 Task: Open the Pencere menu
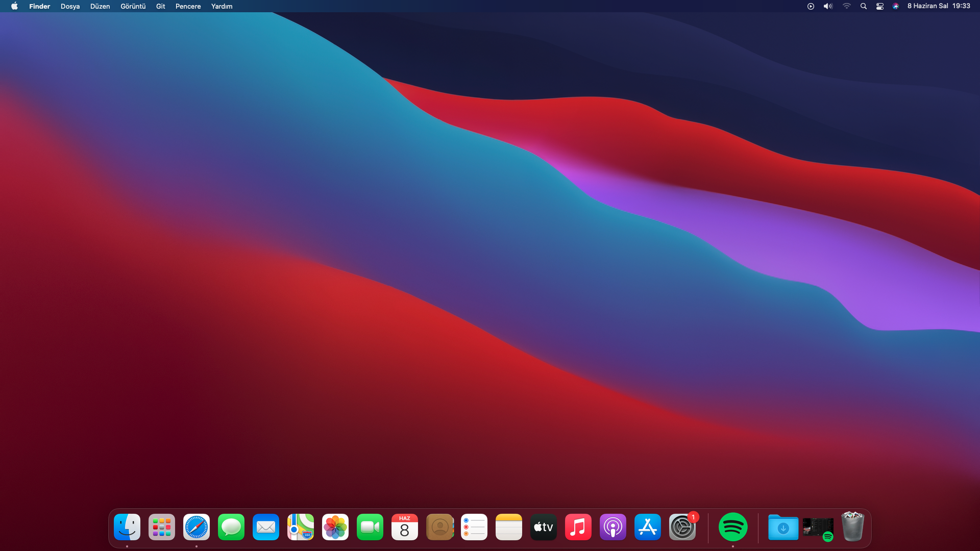coord(188,6)
